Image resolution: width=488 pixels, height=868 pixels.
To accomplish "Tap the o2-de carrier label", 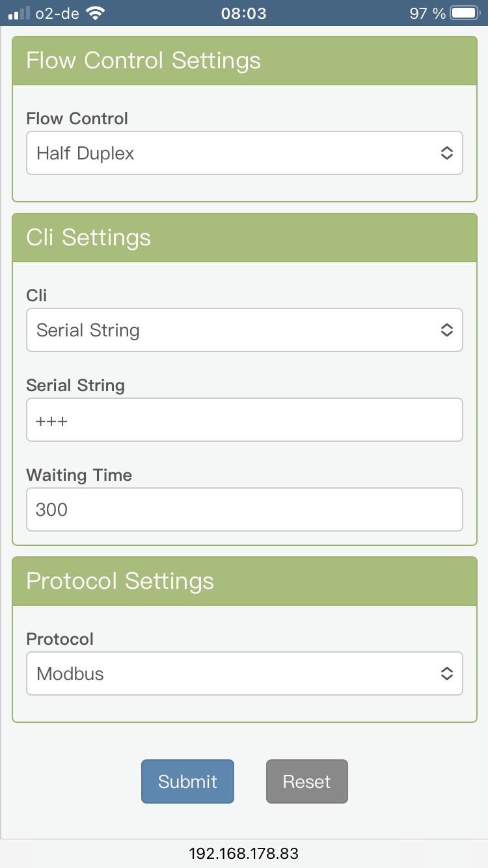I will [x=57, y=13].
